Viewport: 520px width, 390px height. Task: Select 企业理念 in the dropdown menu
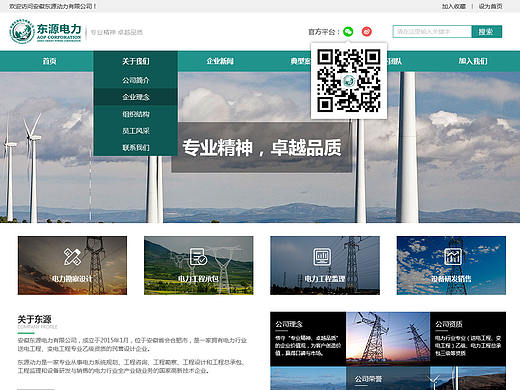click(136, 97)
